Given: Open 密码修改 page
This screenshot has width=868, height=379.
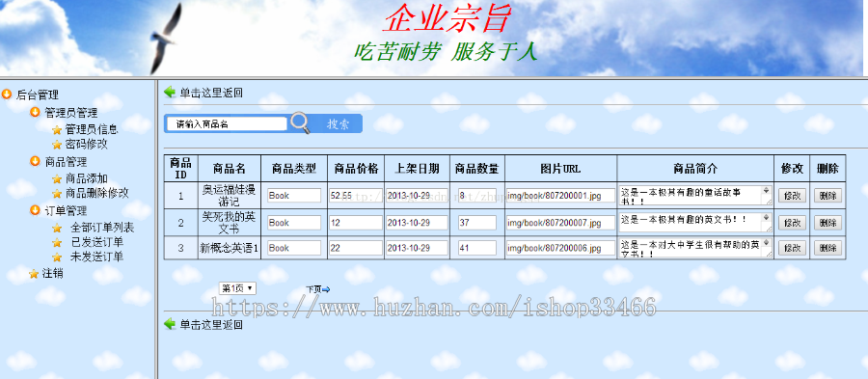Looking at the screenshot, I should 87,145.
